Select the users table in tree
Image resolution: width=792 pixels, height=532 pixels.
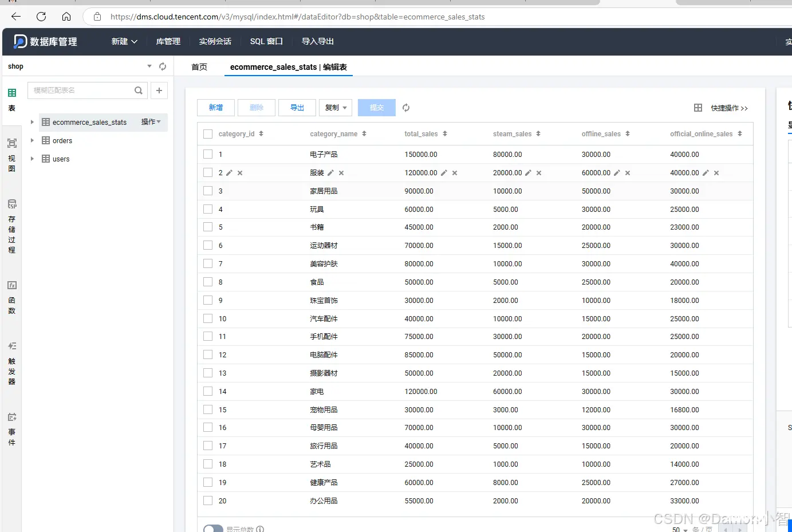[x=61, y=159]
